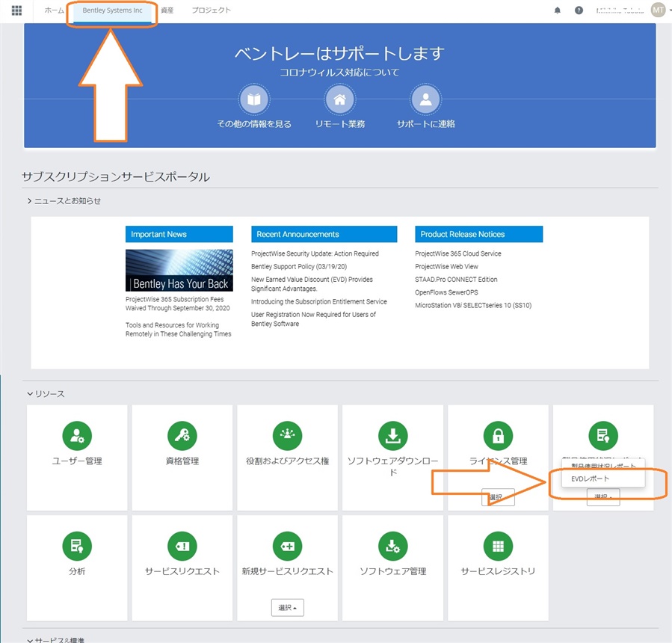The height and width of the screenshot is (643, 672).
Task: Expand ニュースとお知らせ section
Action: click(x=64, y=201)
